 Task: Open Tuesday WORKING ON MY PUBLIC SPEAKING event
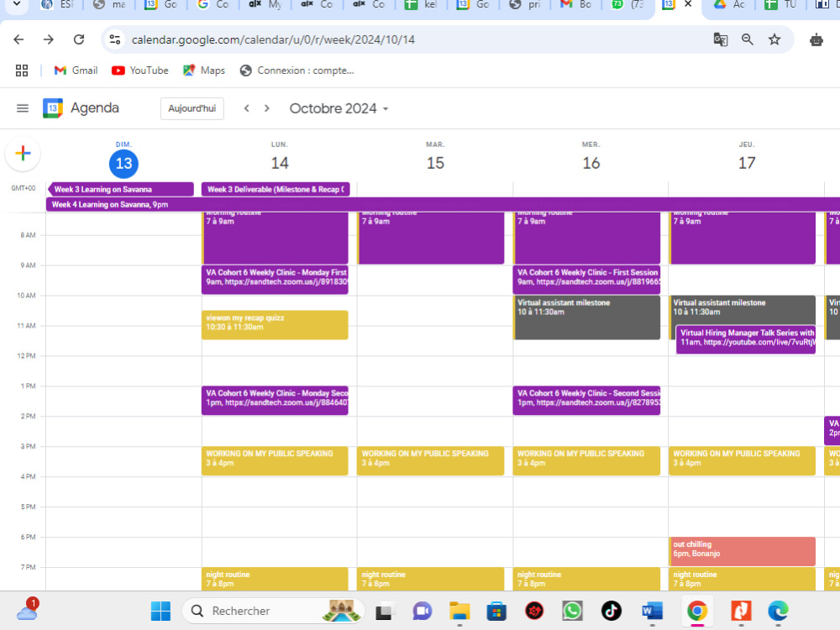(x=431, y=460)
